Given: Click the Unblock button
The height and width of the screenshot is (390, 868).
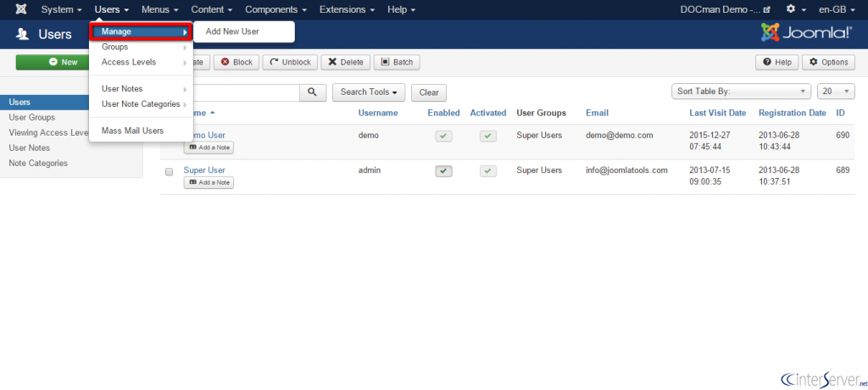Looking at the screenshot, I should (290, 62).
